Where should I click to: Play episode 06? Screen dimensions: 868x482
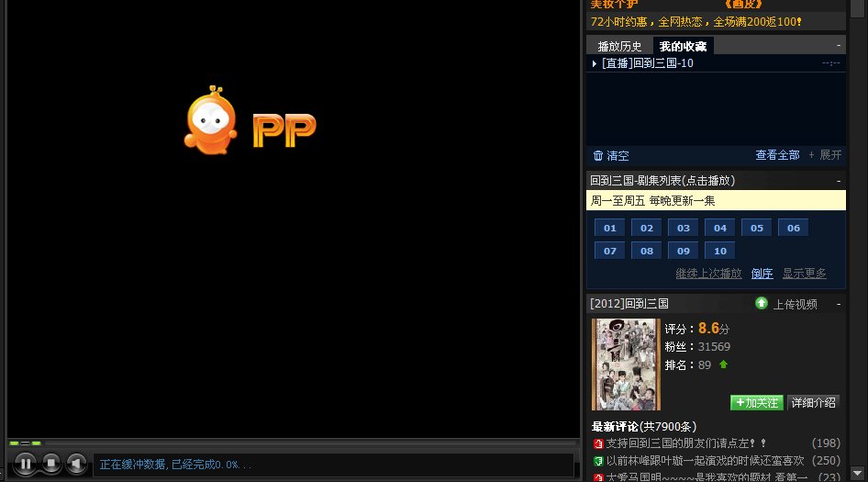794,228
